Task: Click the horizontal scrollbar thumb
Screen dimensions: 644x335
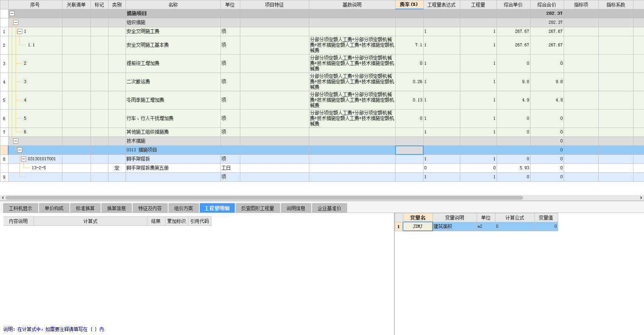Action: [264, 198]
